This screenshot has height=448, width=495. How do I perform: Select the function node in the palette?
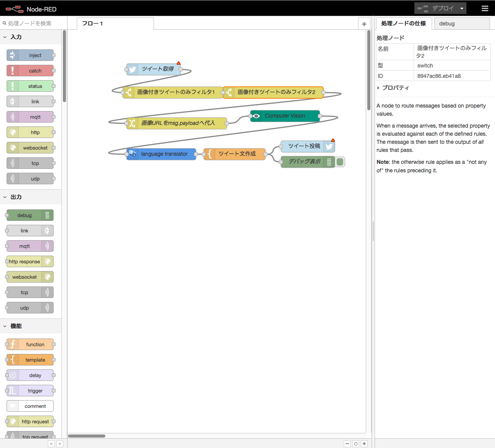[30, 344]
